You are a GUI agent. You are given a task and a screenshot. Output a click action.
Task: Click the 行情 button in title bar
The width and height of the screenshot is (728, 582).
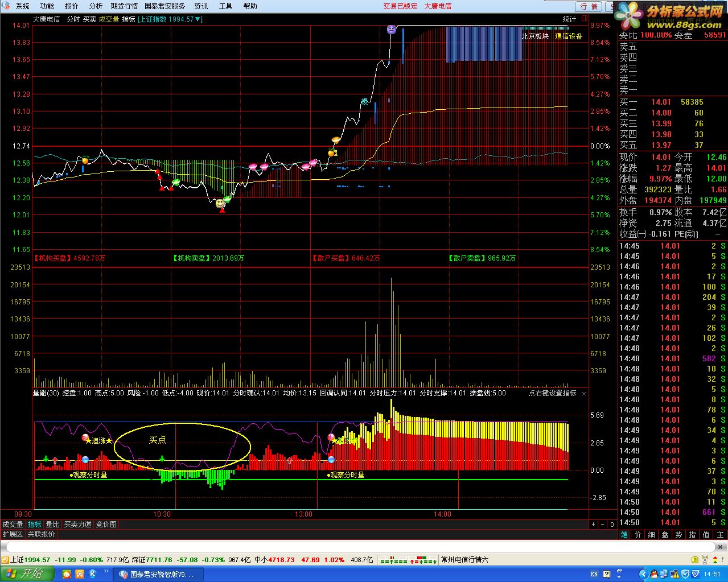pos(589,6)
